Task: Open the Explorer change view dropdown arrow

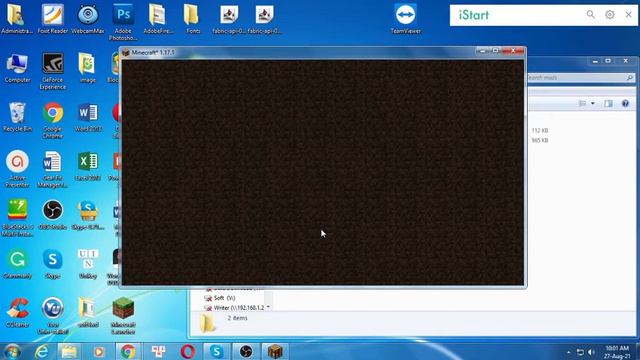Action: tap(593, 104)
